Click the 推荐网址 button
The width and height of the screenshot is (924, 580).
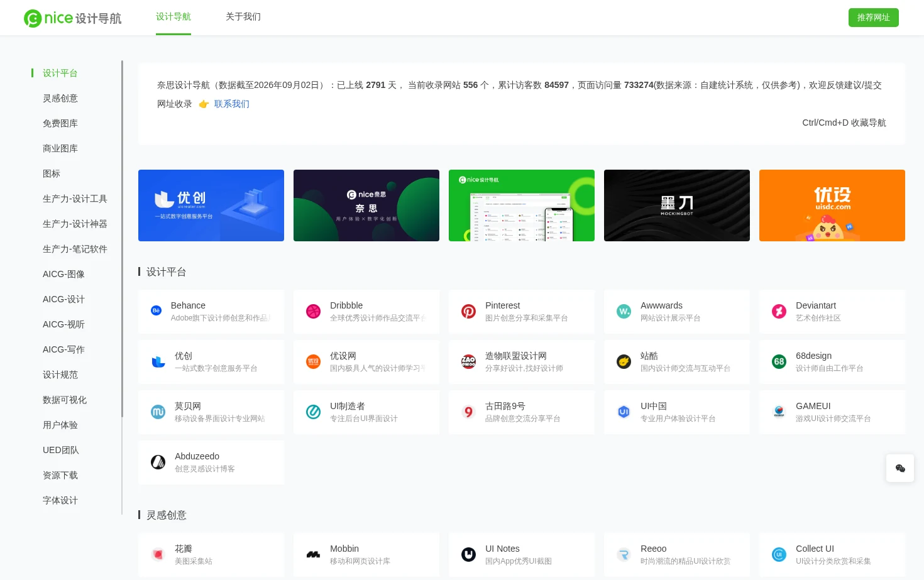(874, 18)
